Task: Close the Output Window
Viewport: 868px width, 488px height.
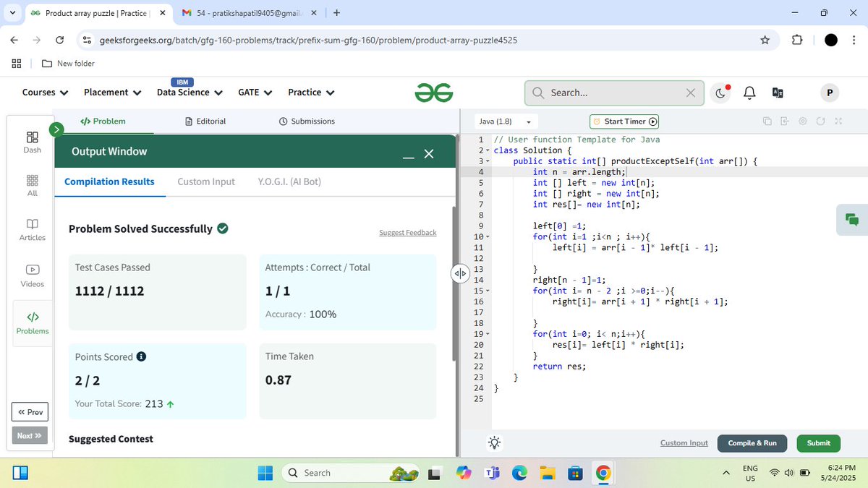Action: coord(429,154)
